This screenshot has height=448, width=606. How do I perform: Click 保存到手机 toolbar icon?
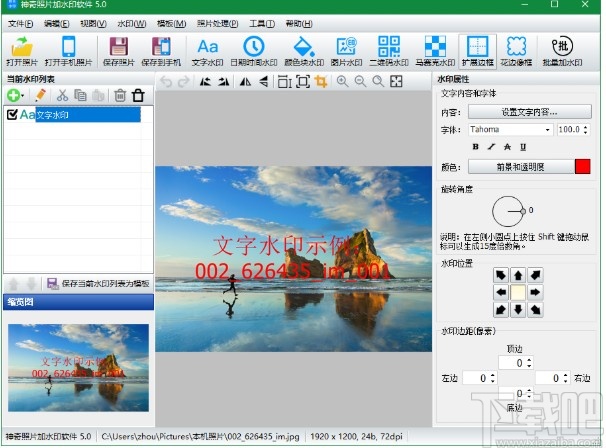tap(161, 51)
